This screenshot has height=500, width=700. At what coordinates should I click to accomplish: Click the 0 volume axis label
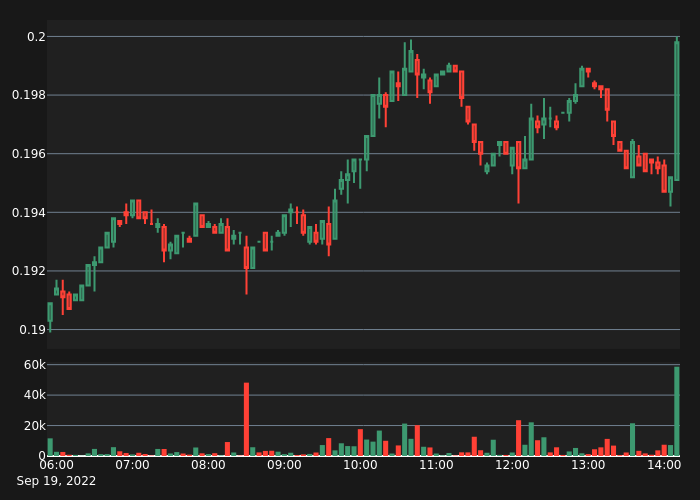tap(42, 456)
